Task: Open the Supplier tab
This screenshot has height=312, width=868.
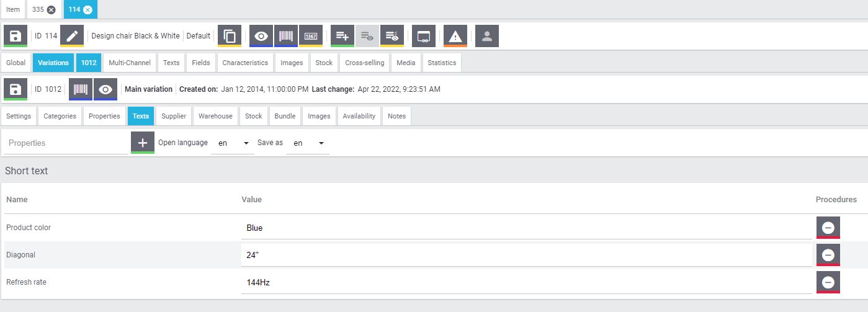Action: pyautogui.click(x=174, y=116)
